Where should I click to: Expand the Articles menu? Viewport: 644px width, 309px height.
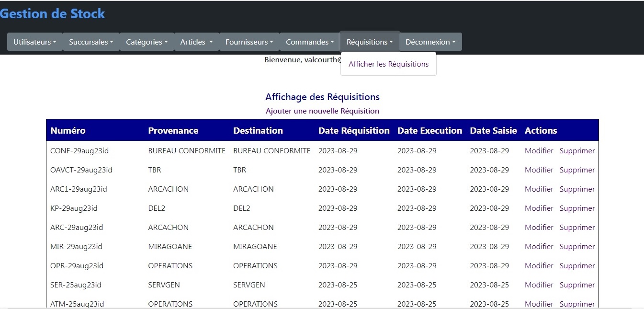(x=196, y=42)
